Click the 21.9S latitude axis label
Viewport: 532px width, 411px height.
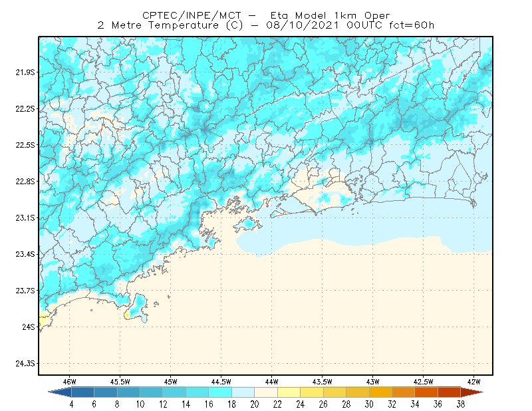point(25,72)
